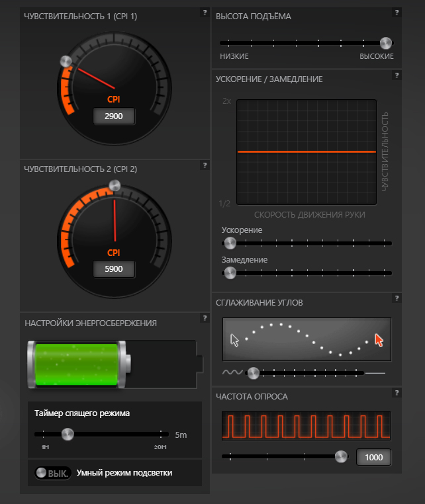Click the green battery level icon
The height and width of the screenshot is (504, 425).
79,364
